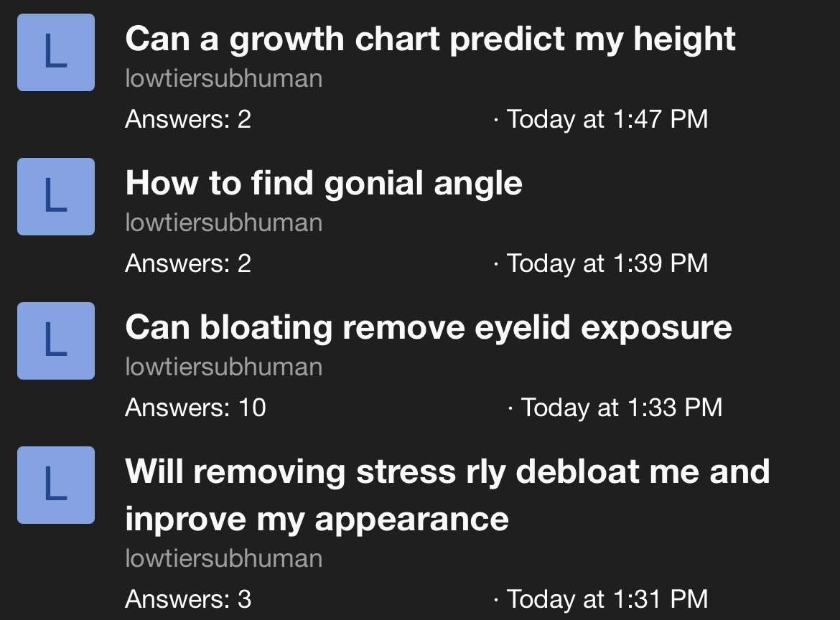Open "Will removing stress rly debloat me" thread
This screenshot has height=620, width=840.
click(x=447, y=495)
